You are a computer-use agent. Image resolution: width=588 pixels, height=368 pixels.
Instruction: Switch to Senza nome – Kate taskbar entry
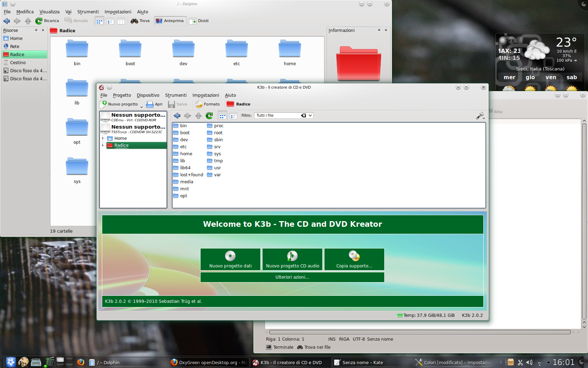(x=372, y=362)
